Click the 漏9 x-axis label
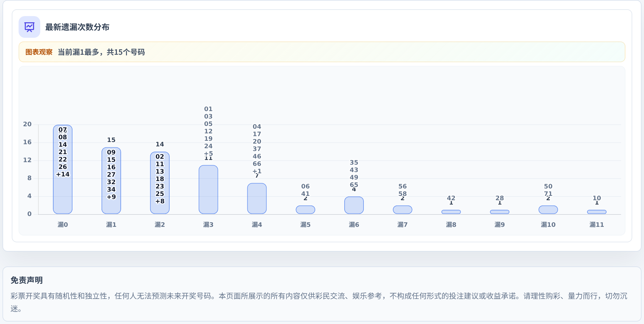Viewport: 644px width, 324px height. click(x=500, y=225)
